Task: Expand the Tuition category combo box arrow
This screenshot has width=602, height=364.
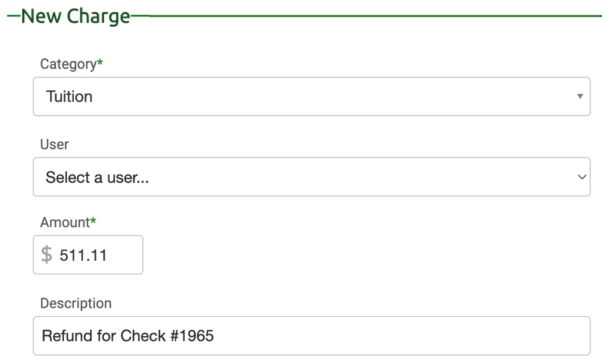Action: click(581, 96)
